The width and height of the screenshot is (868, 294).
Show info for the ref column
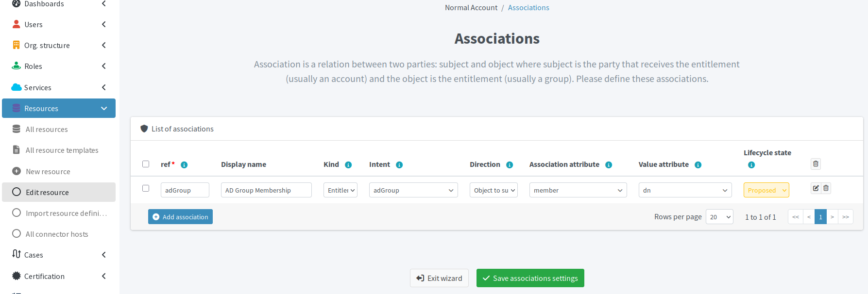click(184, 165)
